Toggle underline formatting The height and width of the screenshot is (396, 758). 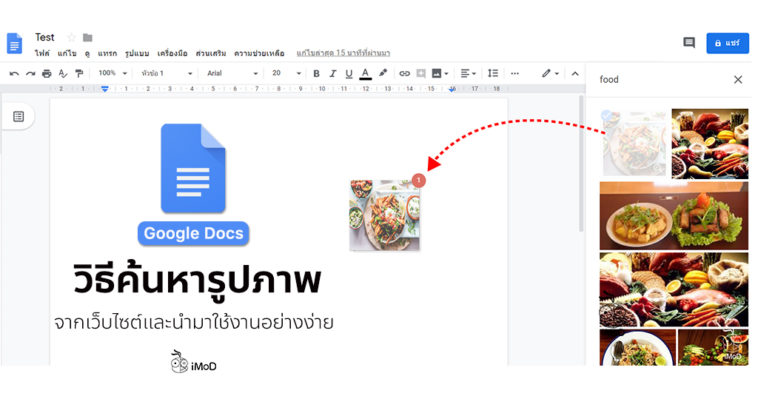(349, 73)
